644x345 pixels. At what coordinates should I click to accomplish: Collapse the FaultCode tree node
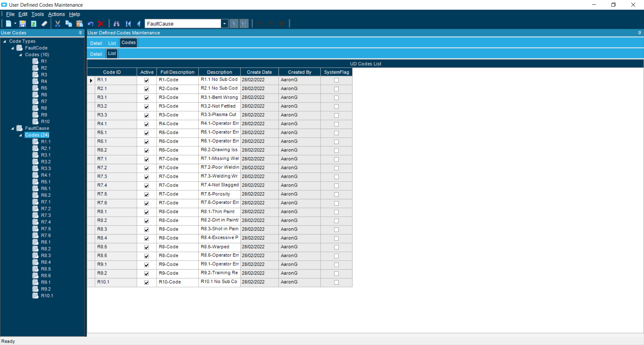(13, 48)
